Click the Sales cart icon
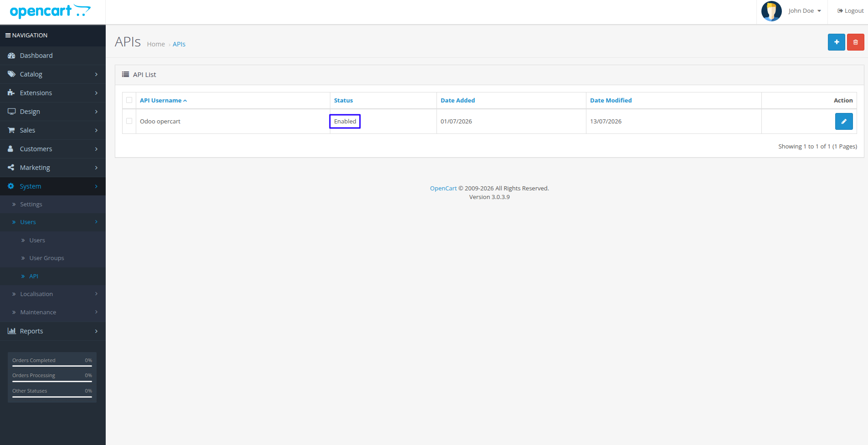Viewport: 868px width, 445px height. coord(11,130)
